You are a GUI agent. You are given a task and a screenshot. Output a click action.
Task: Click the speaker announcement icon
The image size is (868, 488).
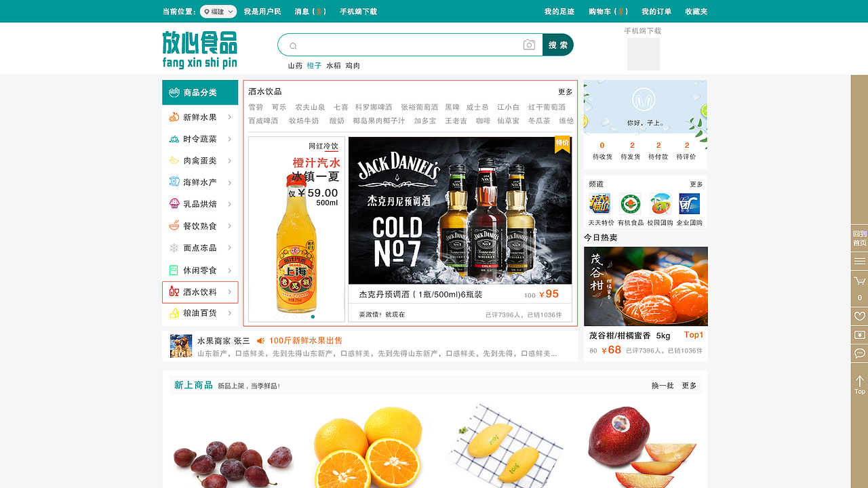(260, 341)
